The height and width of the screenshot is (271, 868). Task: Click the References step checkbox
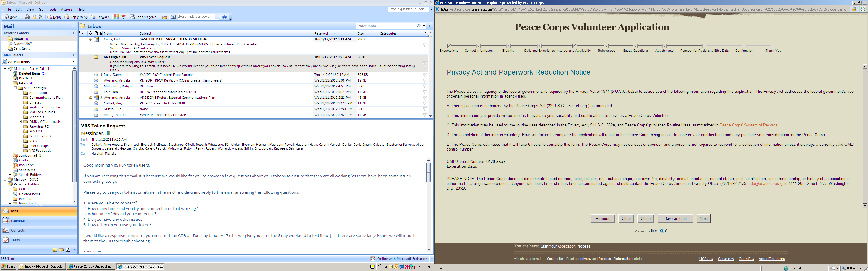point(606,46)
